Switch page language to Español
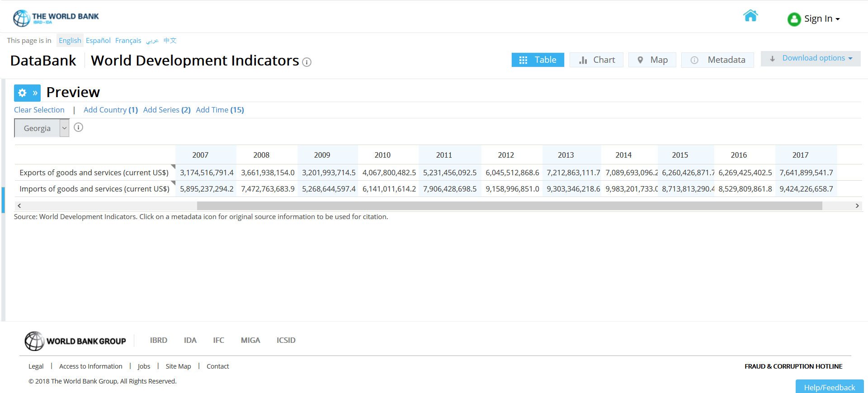The image size is (868, 393). pyautogui.click(x=98, y=41)
